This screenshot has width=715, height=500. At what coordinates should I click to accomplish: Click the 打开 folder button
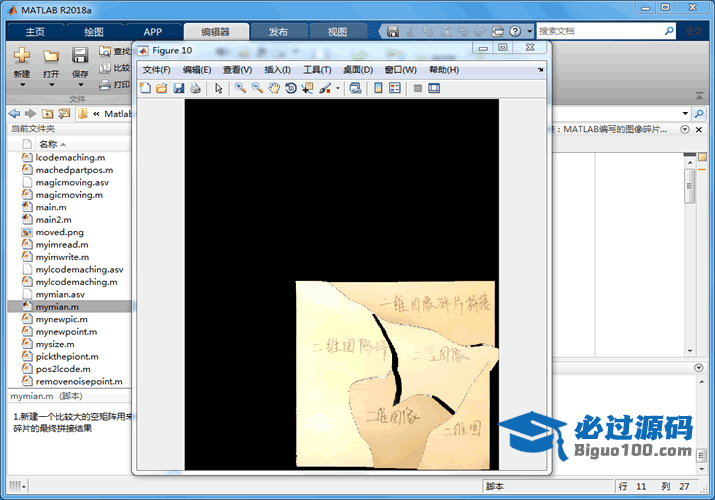pyautogui.click(x=51, y=61)
